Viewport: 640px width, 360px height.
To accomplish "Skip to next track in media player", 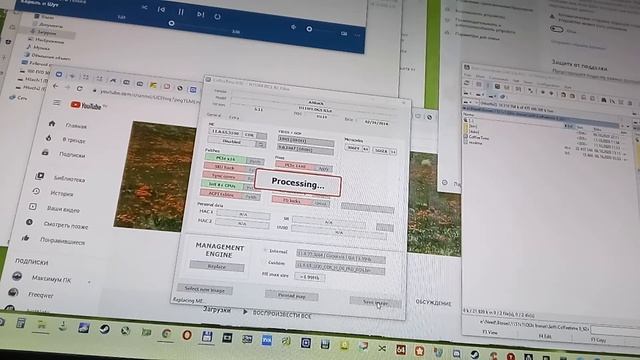I will tap(200, 14).
